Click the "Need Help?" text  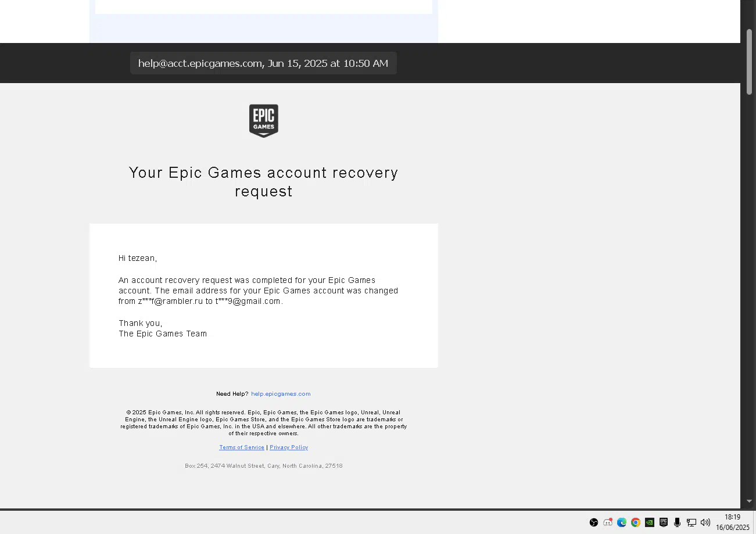coord(232,394)
